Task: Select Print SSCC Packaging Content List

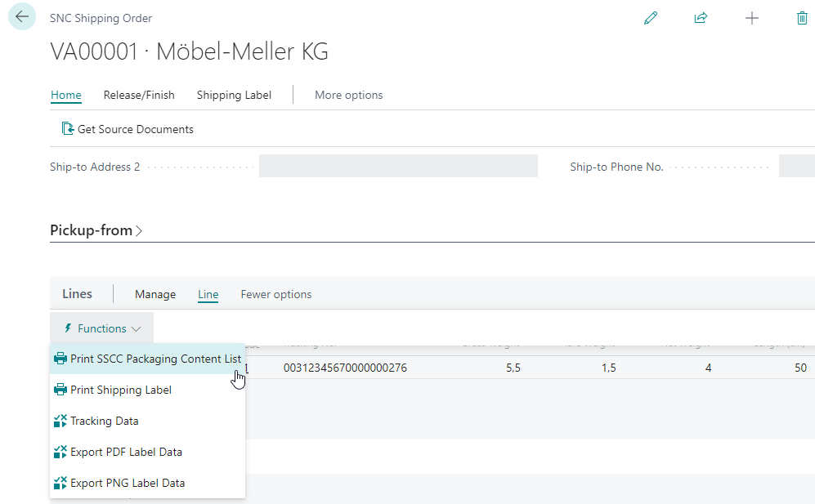Action: coord(155,359)
